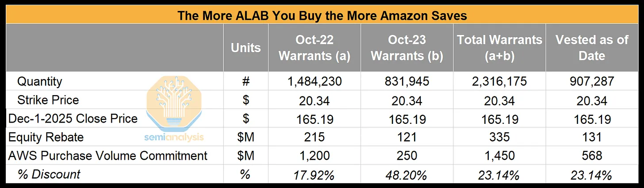Select the 907,287 vested quantity cell

(x=592, y=82)
